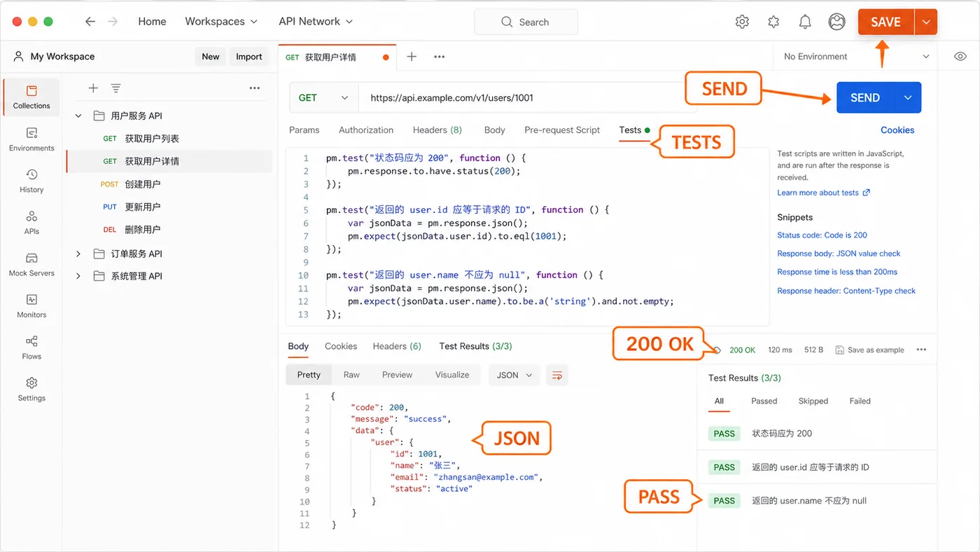Filter test results by Failed
The height and width of the screenshot is (552, 980).
[860, 401]
